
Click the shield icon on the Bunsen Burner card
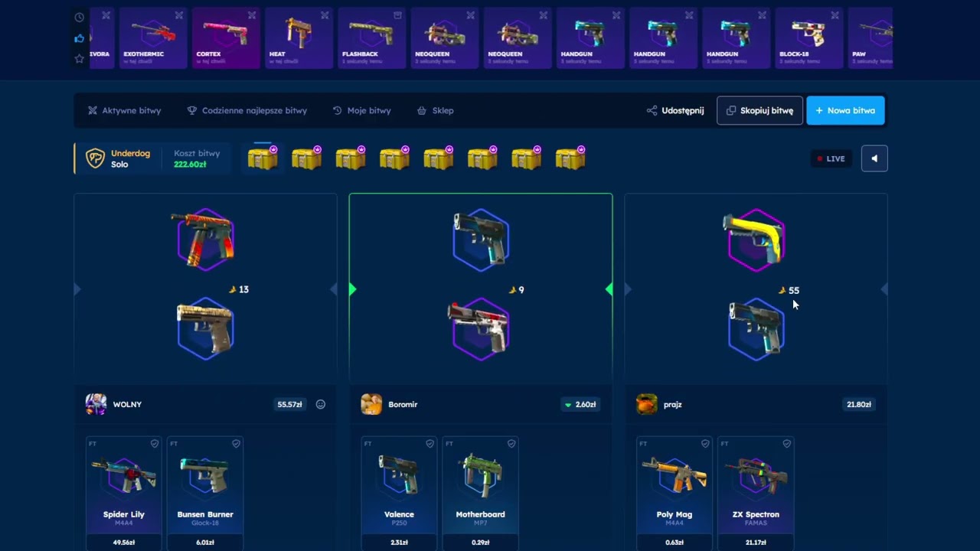pos(236,444)
